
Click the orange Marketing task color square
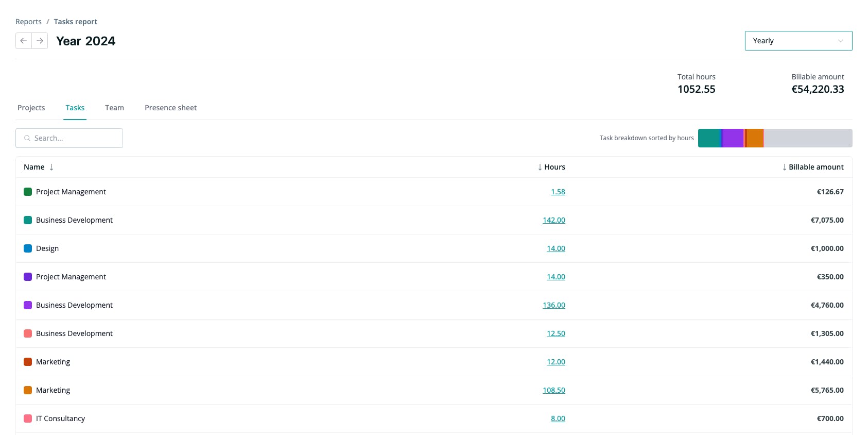(x=28, y=390)
